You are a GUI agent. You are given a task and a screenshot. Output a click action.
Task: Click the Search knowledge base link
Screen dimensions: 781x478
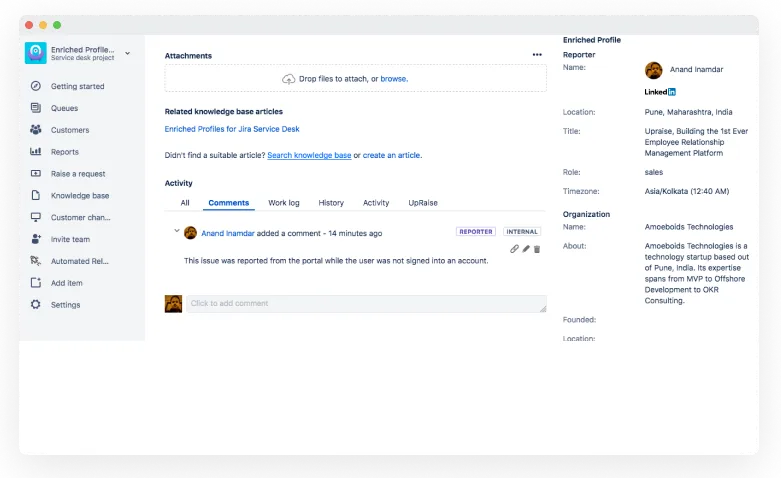(309, 155)
